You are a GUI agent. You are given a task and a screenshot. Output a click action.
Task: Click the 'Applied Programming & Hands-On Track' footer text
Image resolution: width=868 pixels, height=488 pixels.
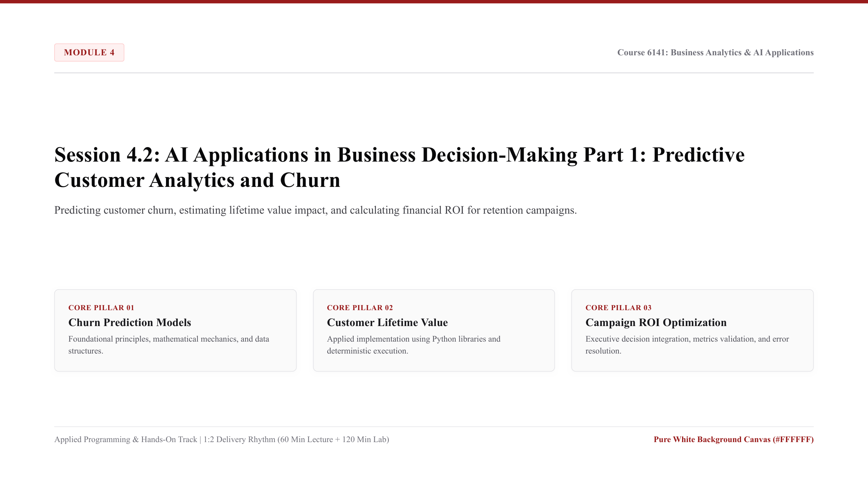[222, 439]
